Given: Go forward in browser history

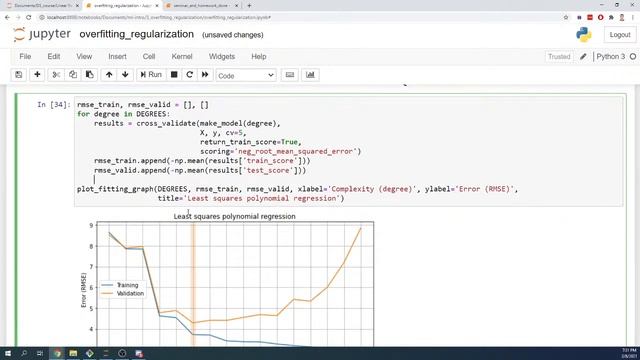Looking at the screenshot, I should 18,18.
